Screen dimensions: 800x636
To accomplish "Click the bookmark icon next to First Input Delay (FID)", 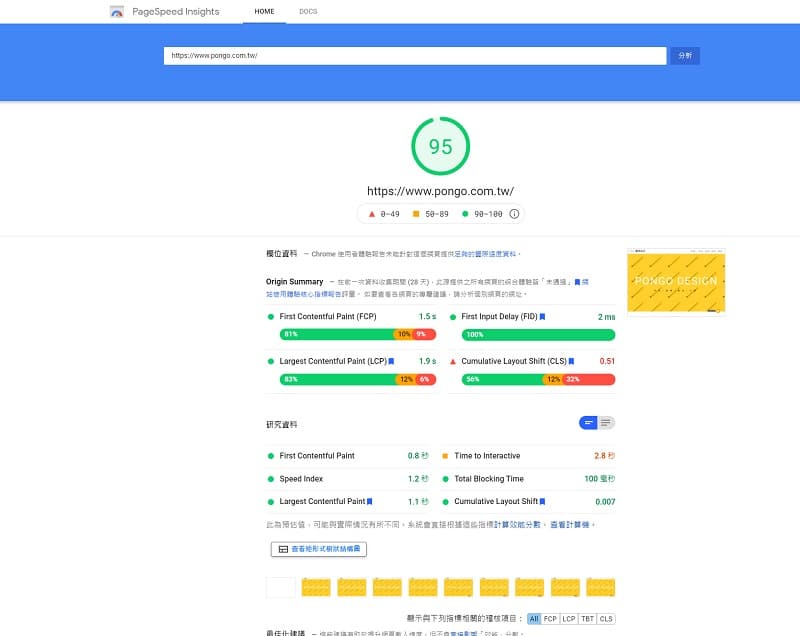I will (x=542, y=316).
